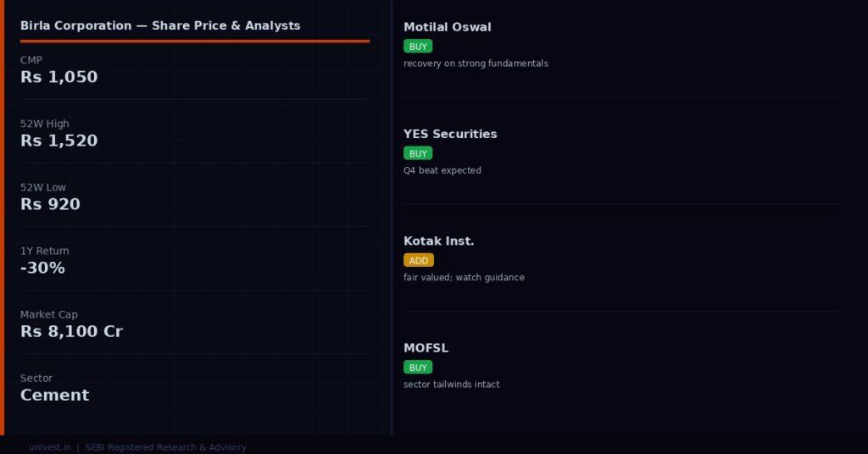
Task: Open the YES Securities analyst name
Action: tap(450, 134)
